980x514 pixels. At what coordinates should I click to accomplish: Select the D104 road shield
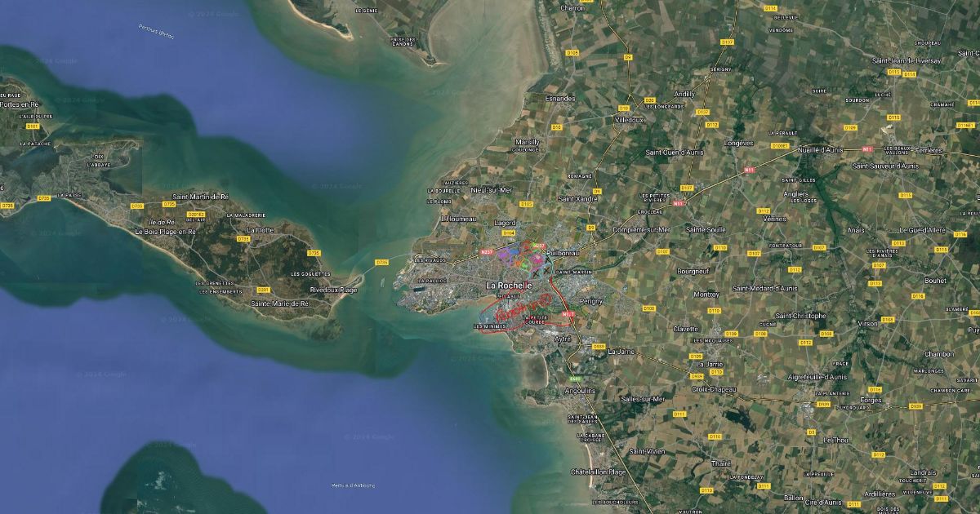(510, 233)
